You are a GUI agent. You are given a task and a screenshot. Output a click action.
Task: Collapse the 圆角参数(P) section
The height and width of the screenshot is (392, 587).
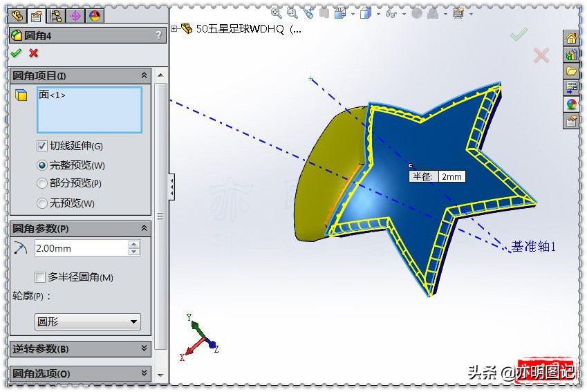(x=144, y=228)
